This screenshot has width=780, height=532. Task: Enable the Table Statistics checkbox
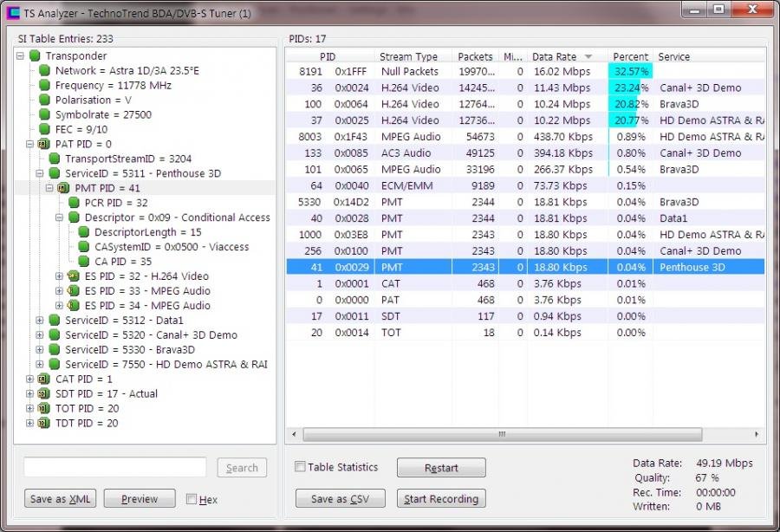pyautogui.click(x=300, y=467)
